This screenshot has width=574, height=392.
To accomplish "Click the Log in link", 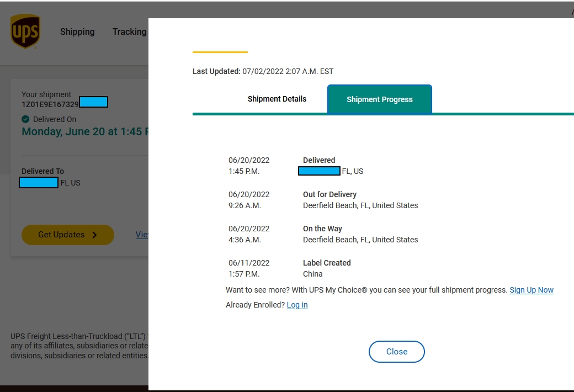I will [x=297, y=305].
